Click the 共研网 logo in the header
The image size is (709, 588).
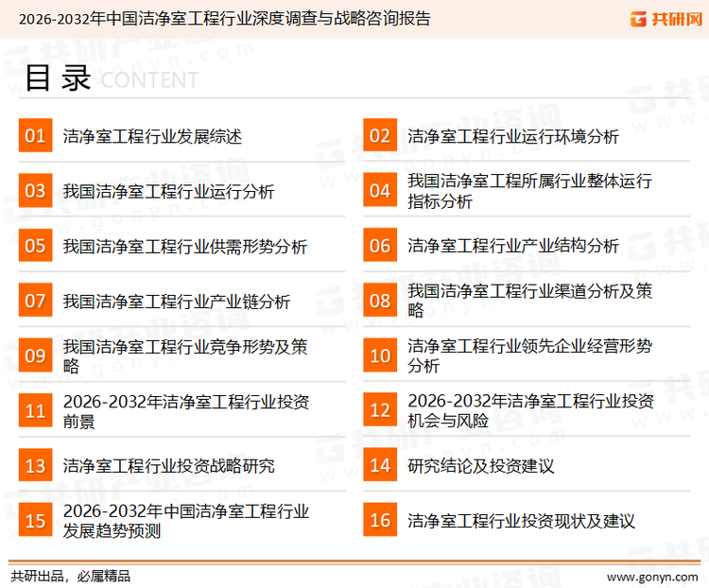tap(666, 19)
